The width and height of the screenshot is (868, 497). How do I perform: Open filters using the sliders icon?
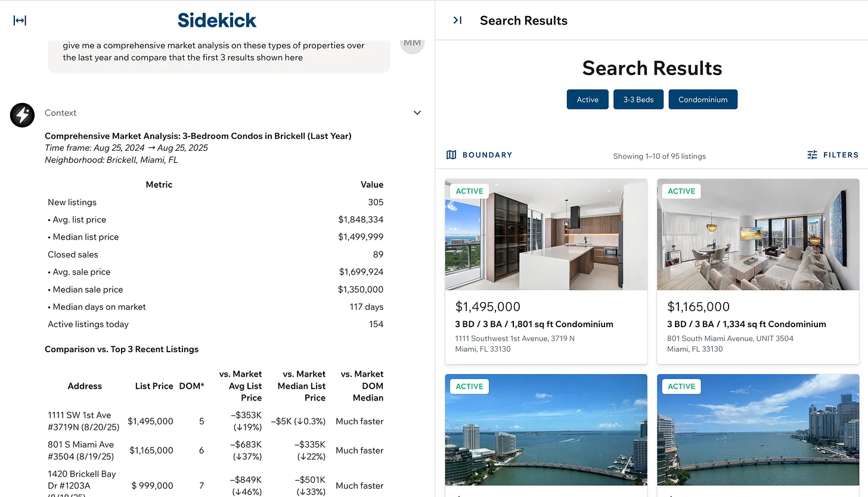(812, 154)
